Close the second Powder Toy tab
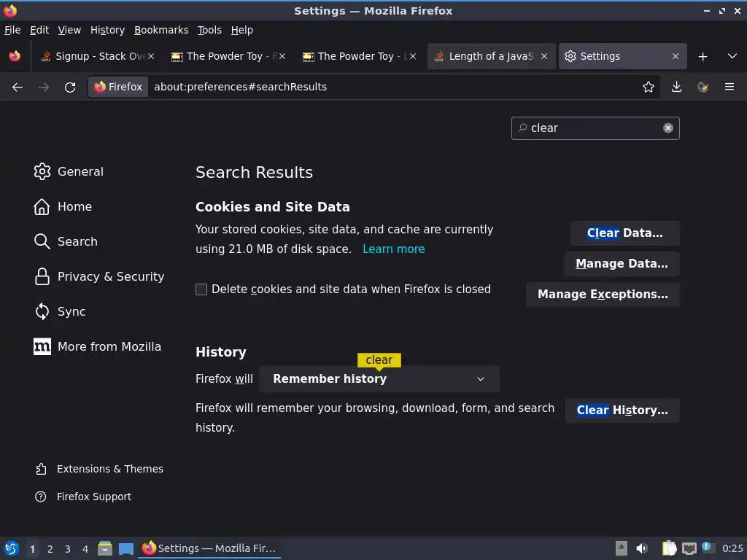Screen dimensions: 747x560 pyautogui.click(x=413, y=56)
